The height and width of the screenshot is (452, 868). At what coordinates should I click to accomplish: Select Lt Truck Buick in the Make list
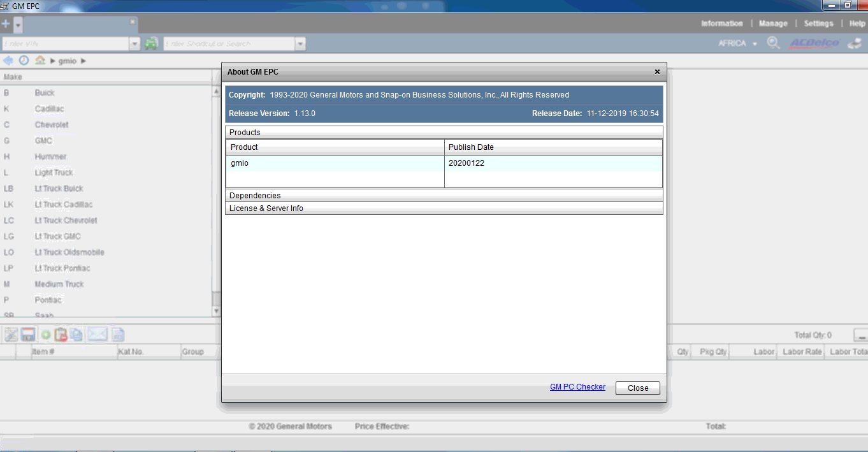pos(59,189)
